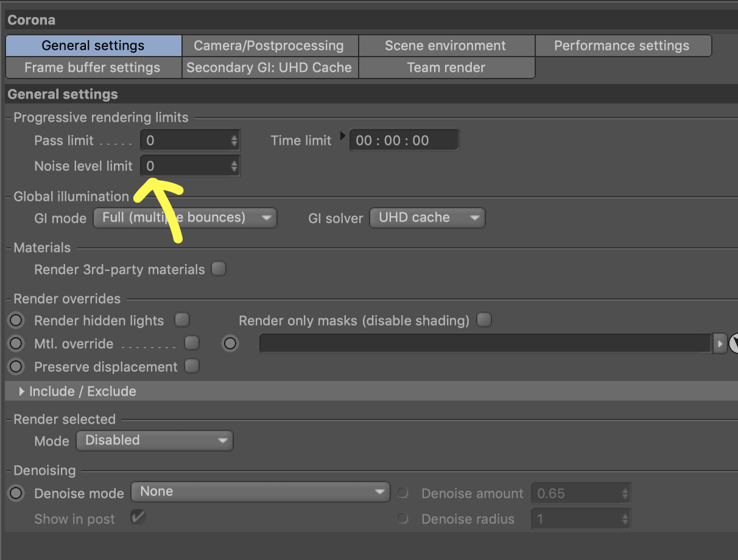
Task: Toggle the Render hidden lights checkbox
Action: (182, 320)
